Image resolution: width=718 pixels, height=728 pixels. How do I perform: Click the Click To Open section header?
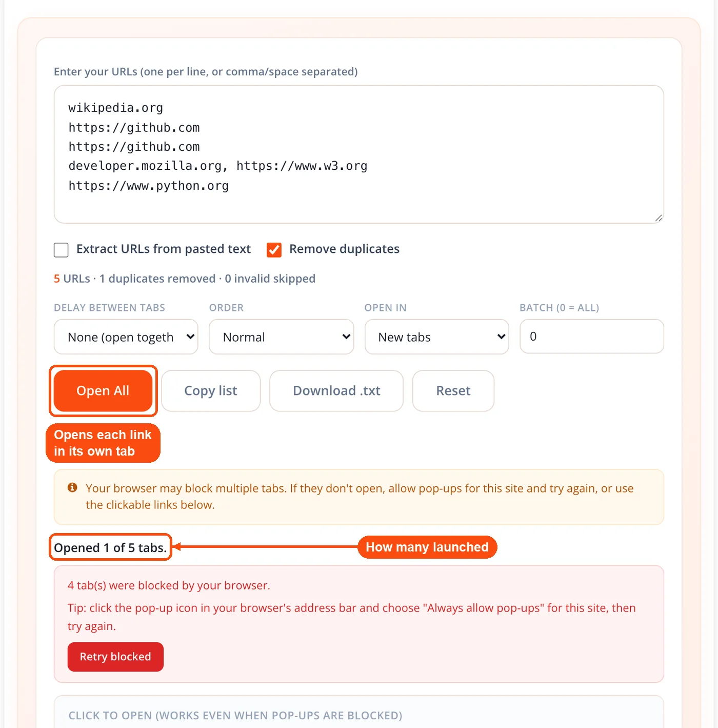[x=235, y=716]
